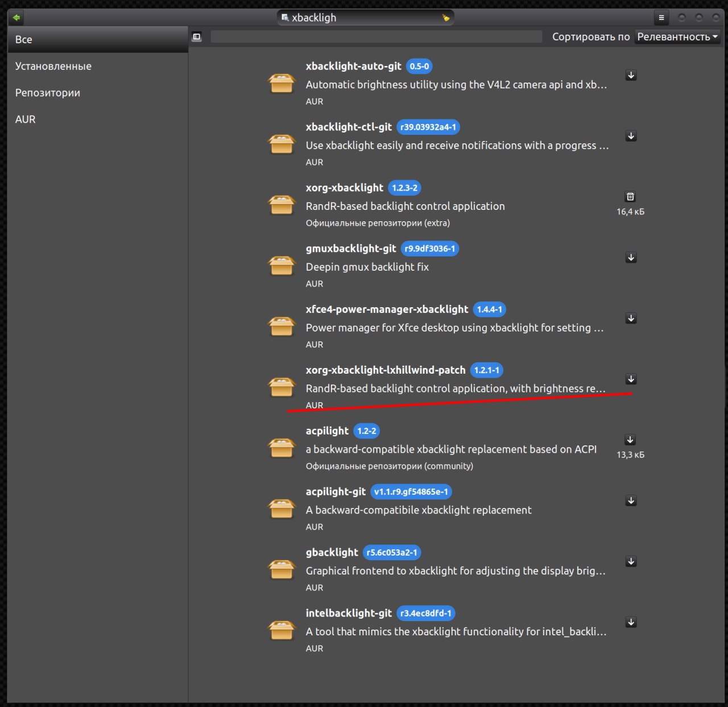Click the Сортировать по label
Image resolution: width=728 pixels, height=707 pixels.
[591, 37]
